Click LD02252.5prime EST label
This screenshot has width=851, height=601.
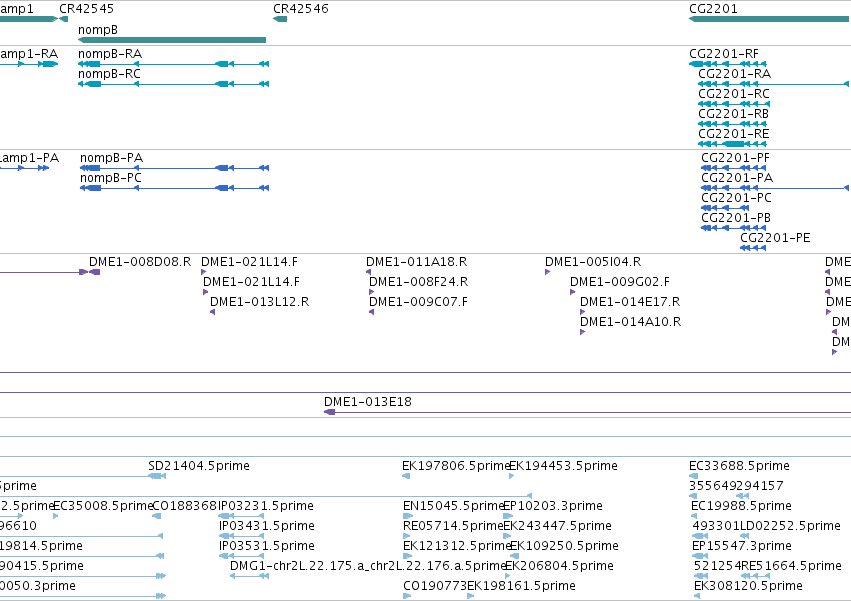click(791, 527)
